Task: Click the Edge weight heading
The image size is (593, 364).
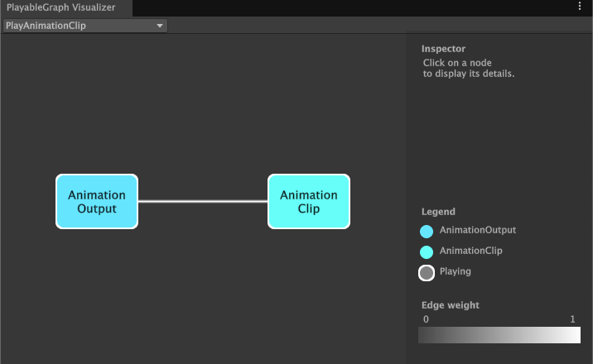Action: [x=450, y=305]
